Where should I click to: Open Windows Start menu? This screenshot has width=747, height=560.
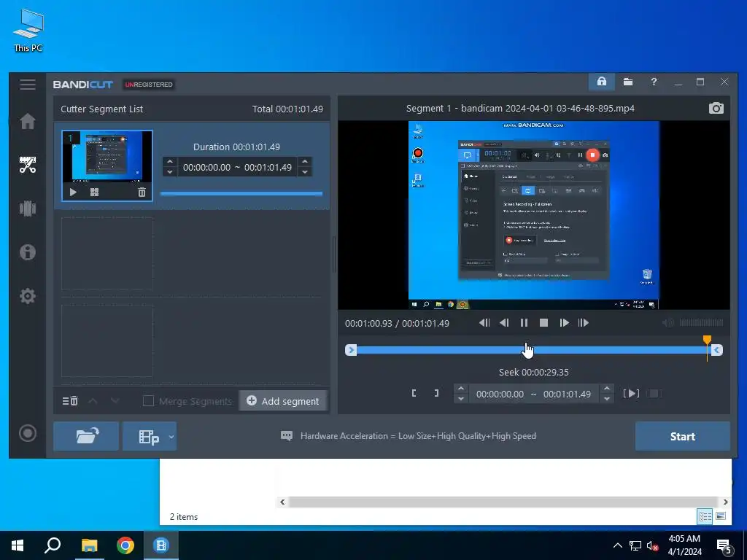click(18, 545)
